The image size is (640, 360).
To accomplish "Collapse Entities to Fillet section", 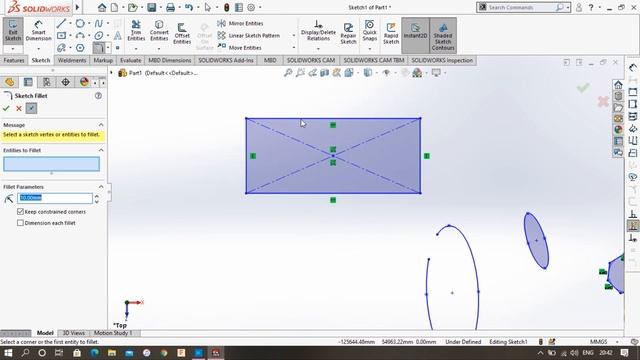I will point(101,150).
